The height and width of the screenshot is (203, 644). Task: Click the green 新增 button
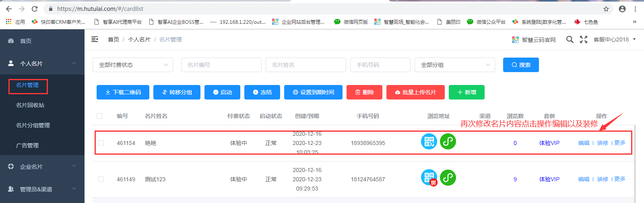point(466,92)
